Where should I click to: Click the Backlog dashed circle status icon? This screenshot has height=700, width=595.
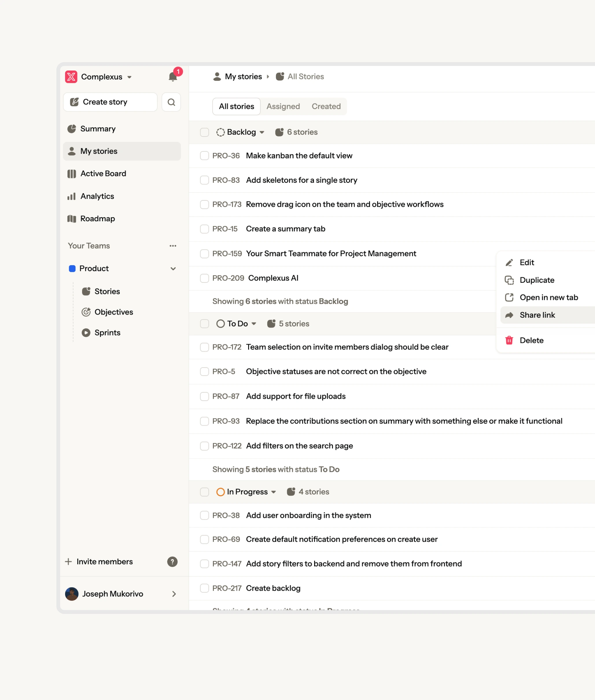[x=221, y=132]
